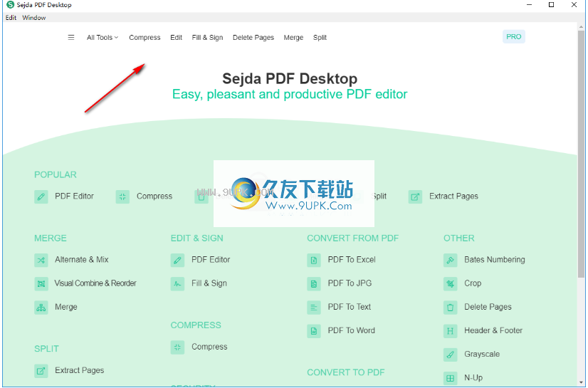Click the PDF To Word icon
The width and height of the screenshot is (588, 388).
(314, 330)
